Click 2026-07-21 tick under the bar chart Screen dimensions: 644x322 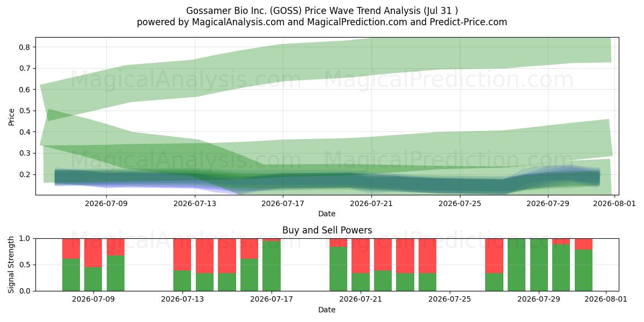[x=361, y=299]
